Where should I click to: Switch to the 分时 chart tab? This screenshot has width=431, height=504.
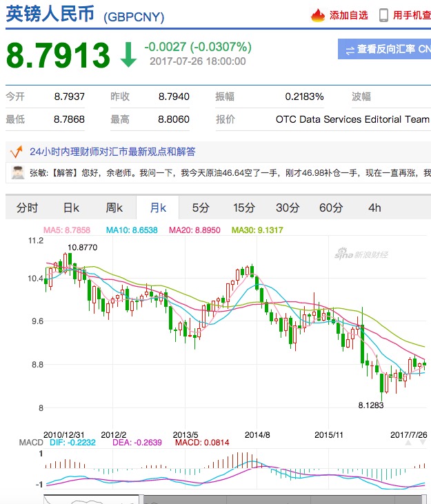(x=28, y=208)
